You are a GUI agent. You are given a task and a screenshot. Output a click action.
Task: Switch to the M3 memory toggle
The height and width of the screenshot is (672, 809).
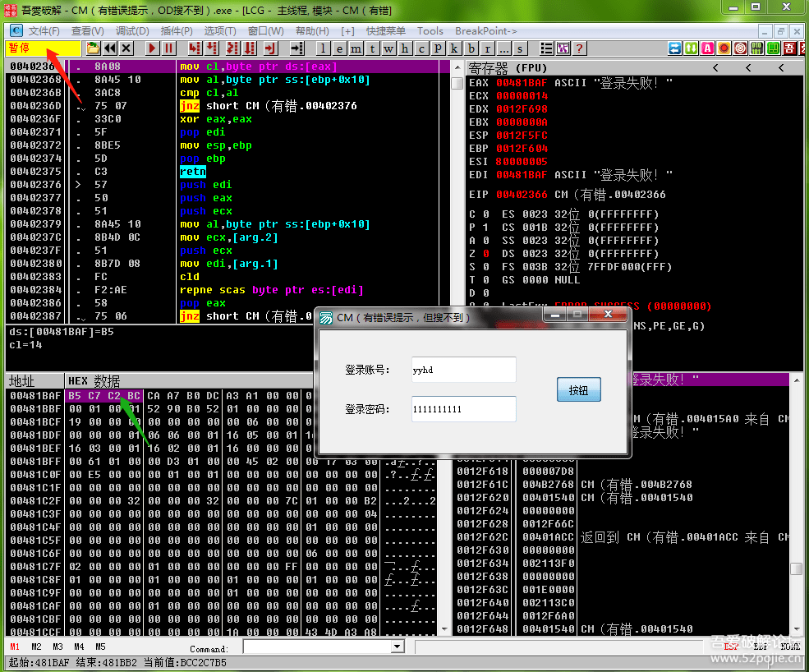point(57,647)
